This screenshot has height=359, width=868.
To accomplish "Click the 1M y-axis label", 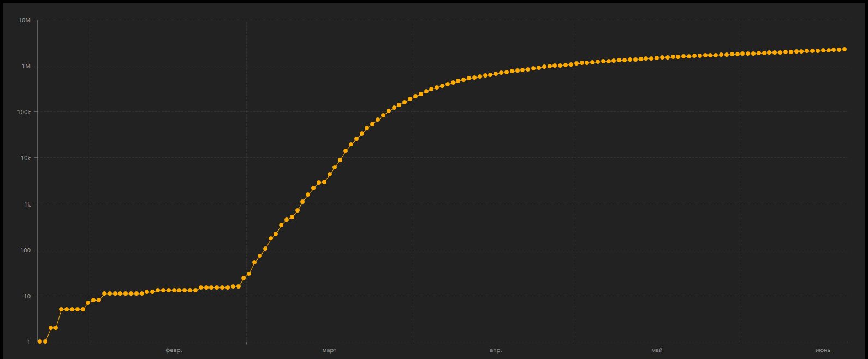I will coord(26,66).
